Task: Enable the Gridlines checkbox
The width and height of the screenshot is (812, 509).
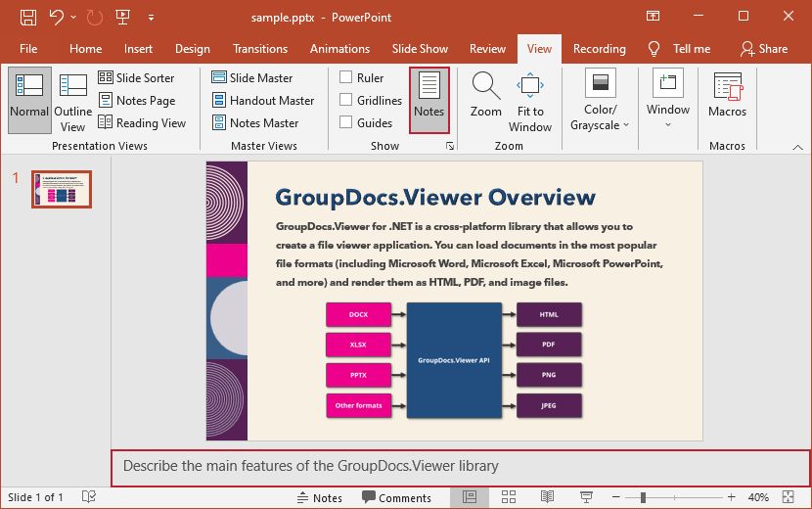Action: [346, 100]
